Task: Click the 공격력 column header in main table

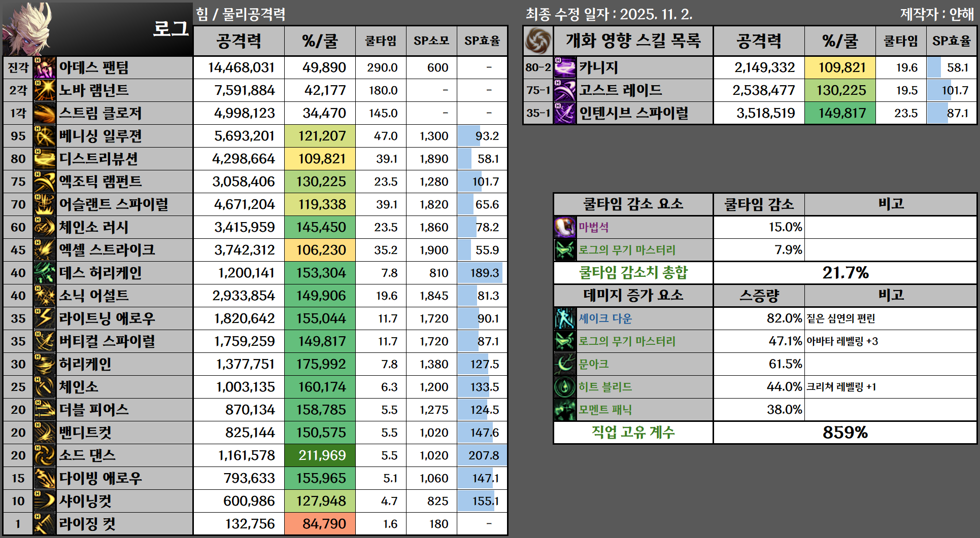Action: (x=239, y=41)
